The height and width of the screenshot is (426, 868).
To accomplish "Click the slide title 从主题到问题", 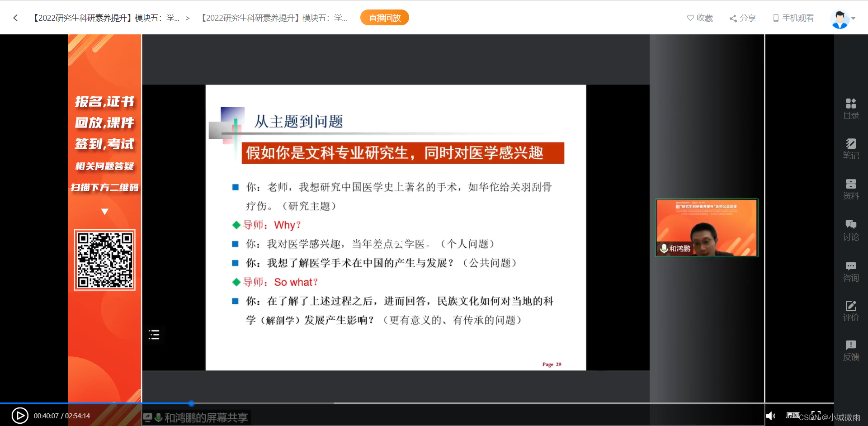I will pyautogui.click(x=298, y=121).
